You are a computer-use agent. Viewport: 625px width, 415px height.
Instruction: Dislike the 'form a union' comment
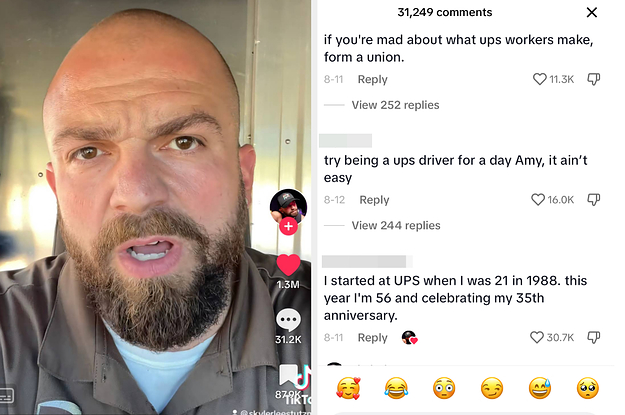tap(594, 79)
